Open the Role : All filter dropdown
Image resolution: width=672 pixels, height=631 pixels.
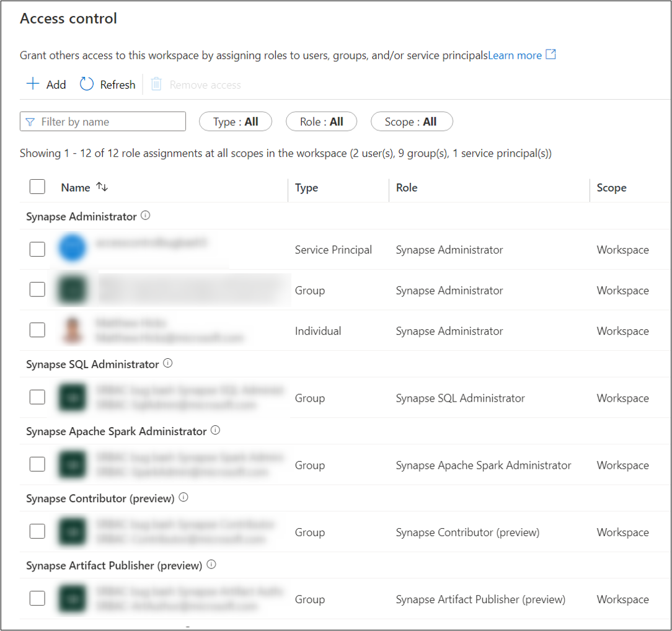pyautogui.click(x=321, y=121)
